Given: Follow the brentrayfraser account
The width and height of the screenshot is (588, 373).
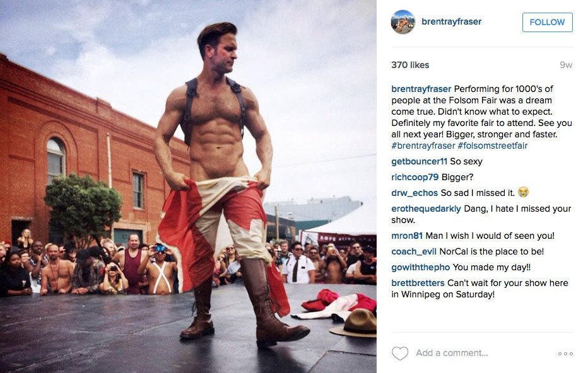Looking at the screenshot, I should click(547, 22).
